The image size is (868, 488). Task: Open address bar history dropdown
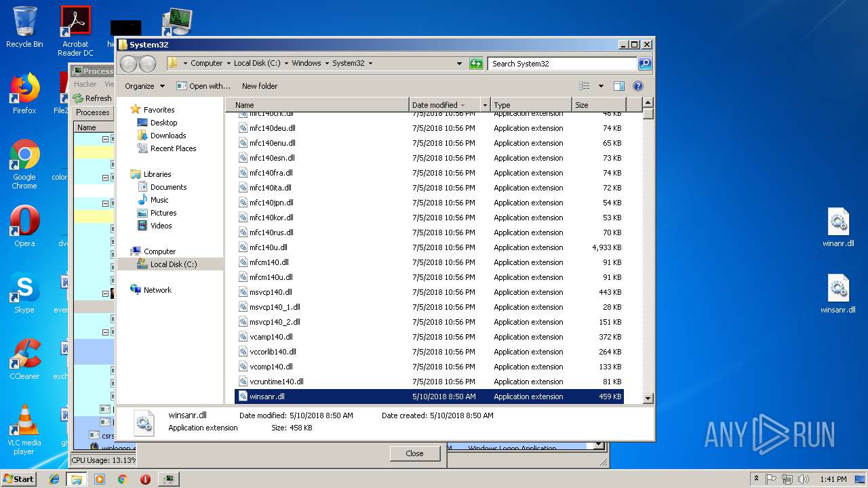click(x=460, y=64)
